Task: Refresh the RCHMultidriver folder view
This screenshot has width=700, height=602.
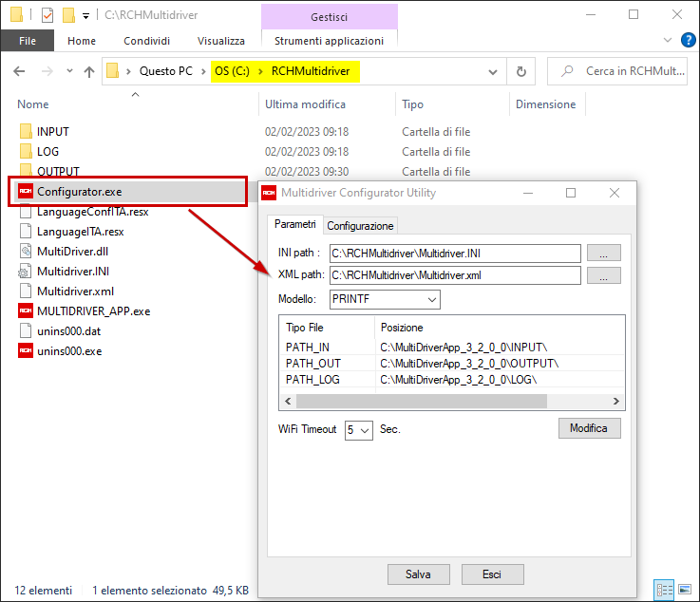Action: pos(521,71)
